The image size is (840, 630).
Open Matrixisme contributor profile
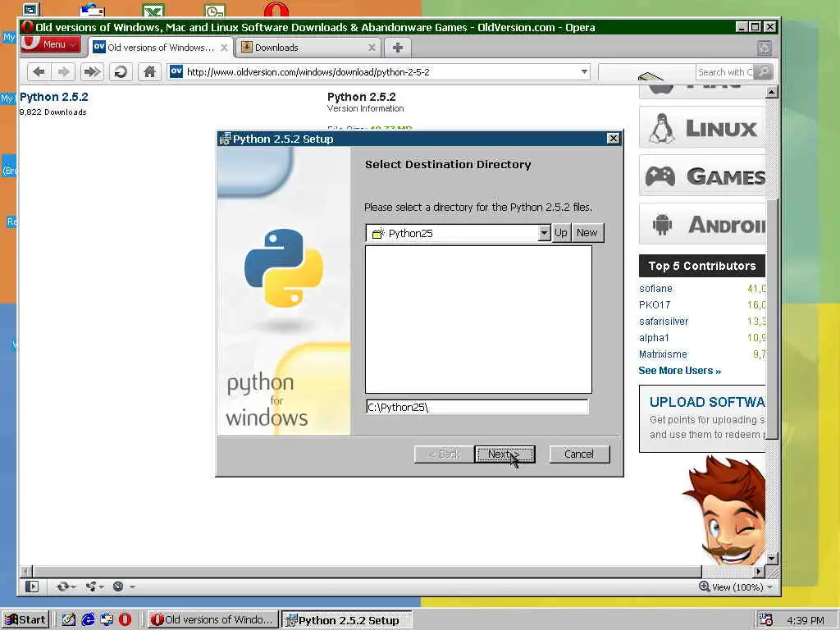pos(663,354)
